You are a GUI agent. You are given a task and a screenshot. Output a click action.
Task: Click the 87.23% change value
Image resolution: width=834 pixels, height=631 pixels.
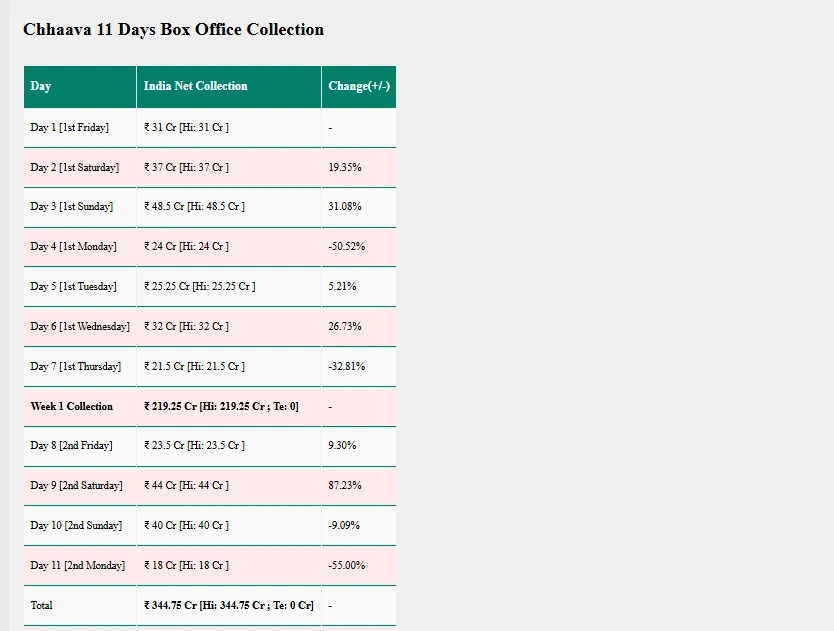point(345,485)
